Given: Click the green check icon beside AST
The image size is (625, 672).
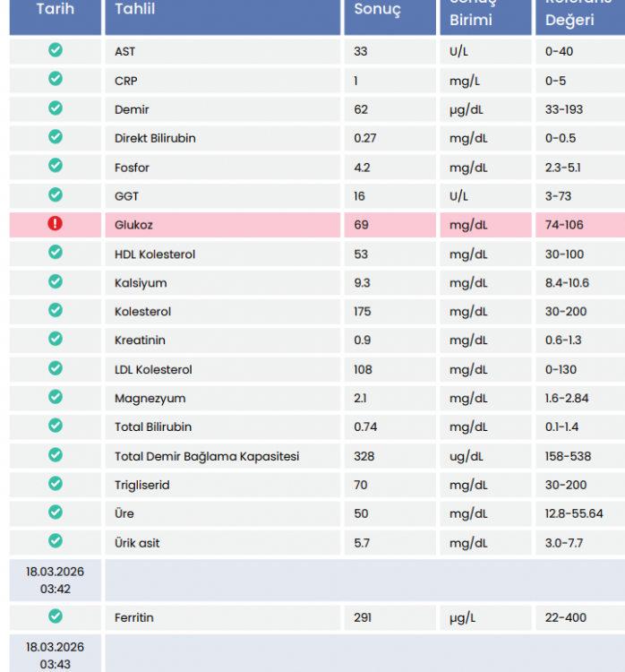Looking at the screenshot, I should (55, 51).
